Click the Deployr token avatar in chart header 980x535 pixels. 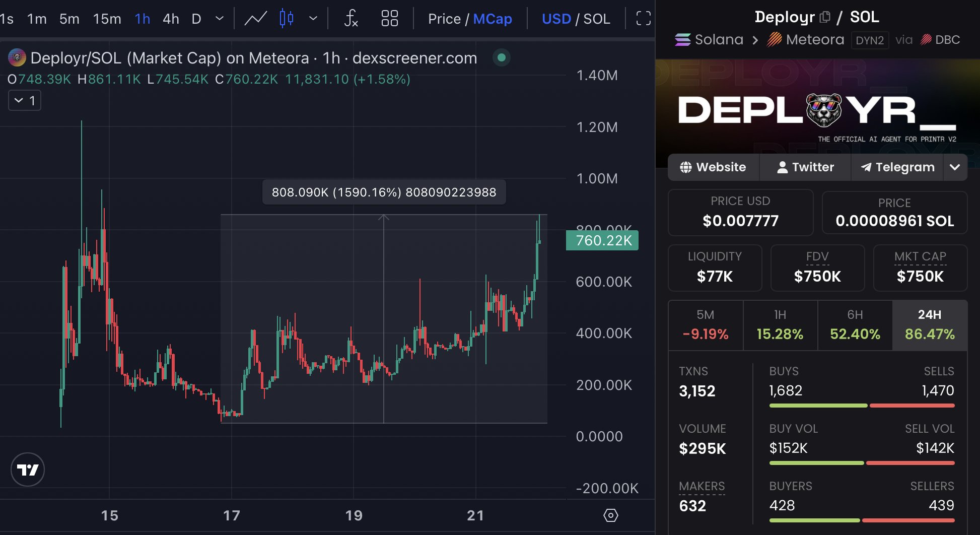(x=17, y=58)
